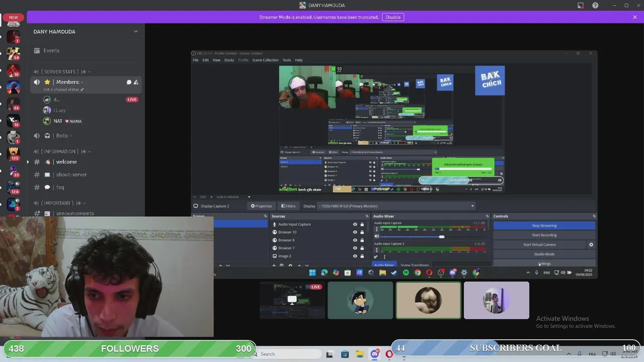This screenshot has height=362, width=644.
Task: Open Scale to Window dropdown in streamed OBS
Action: pos(234,197)
